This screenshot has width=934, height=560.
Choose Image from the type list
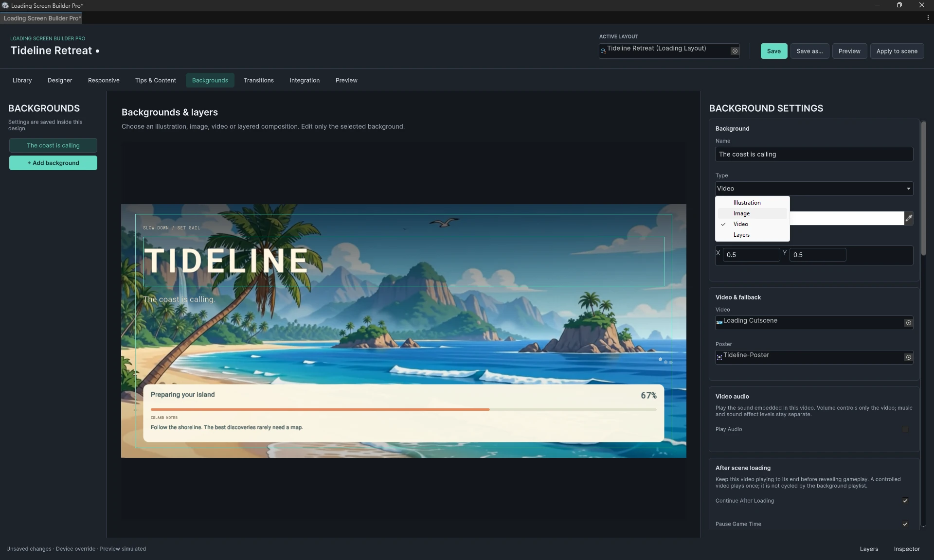pos(752,213)
